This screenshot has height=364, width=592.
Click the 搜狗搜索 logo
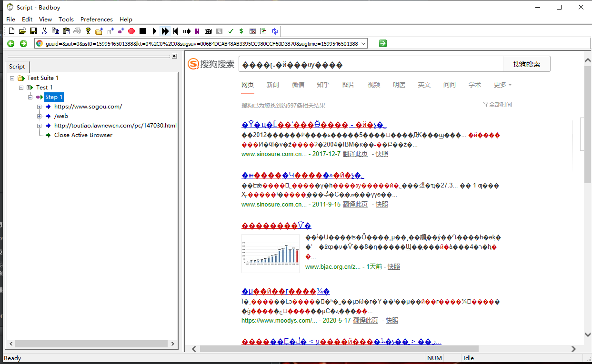click(x=211, y=64)
